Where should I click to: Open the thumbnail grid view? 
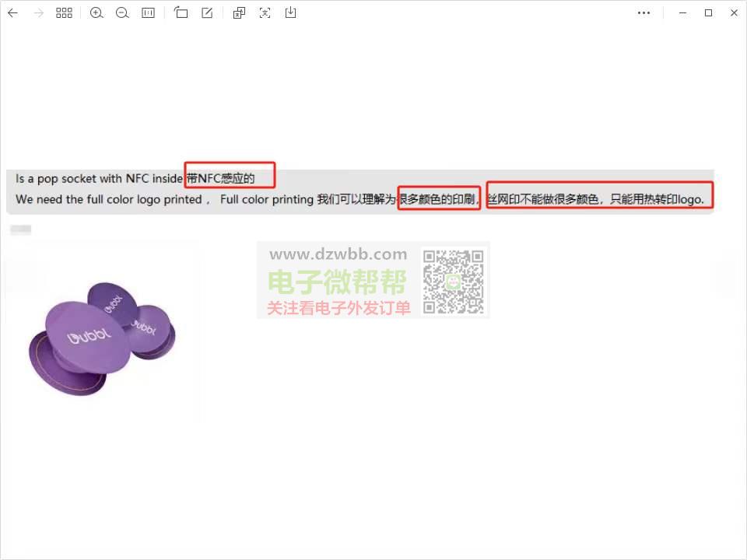point(64,13)
